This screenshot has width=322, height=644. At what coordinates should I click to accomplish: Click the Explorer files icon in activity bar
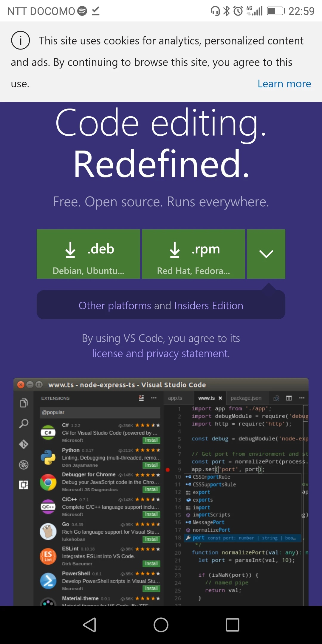(24, 403)
